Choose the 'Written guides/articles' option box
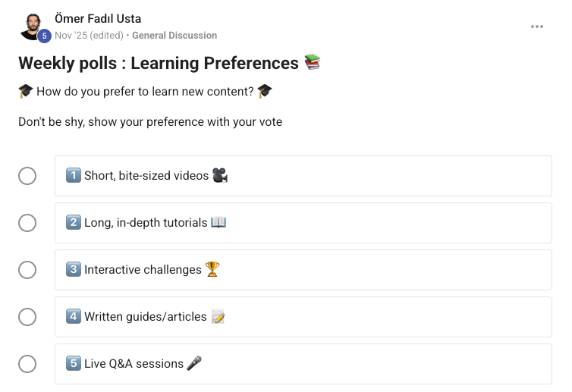The height and width of the screenshot is (392, 572). (x=303, y=317)
